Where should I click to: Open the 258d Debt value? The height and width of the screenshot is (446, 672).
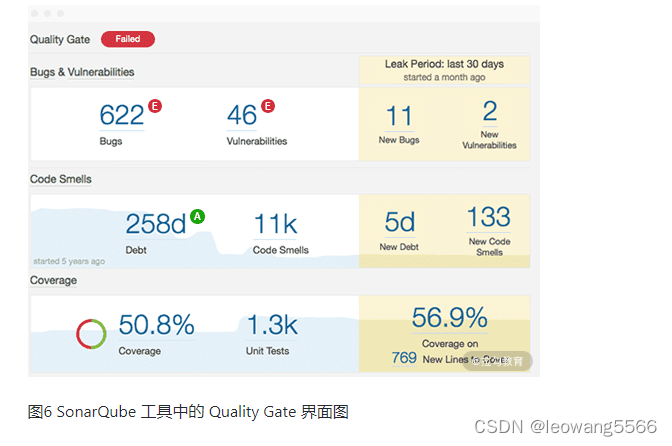click(156, 224)
